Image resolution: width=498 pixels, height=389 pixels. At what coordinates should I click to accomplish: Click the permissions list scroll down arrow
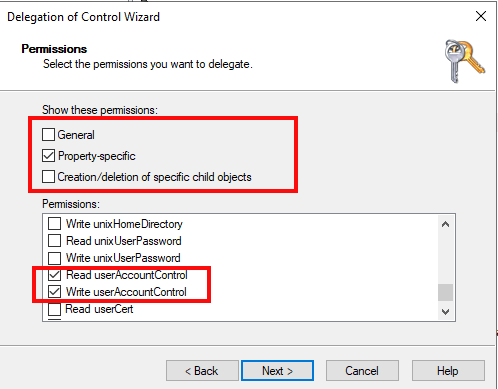coord(445,312)
